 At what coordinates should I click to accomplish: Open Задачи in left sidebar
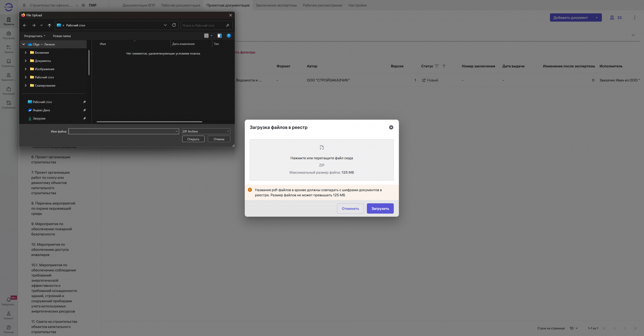pyautogui.click(x=9, y=49)
